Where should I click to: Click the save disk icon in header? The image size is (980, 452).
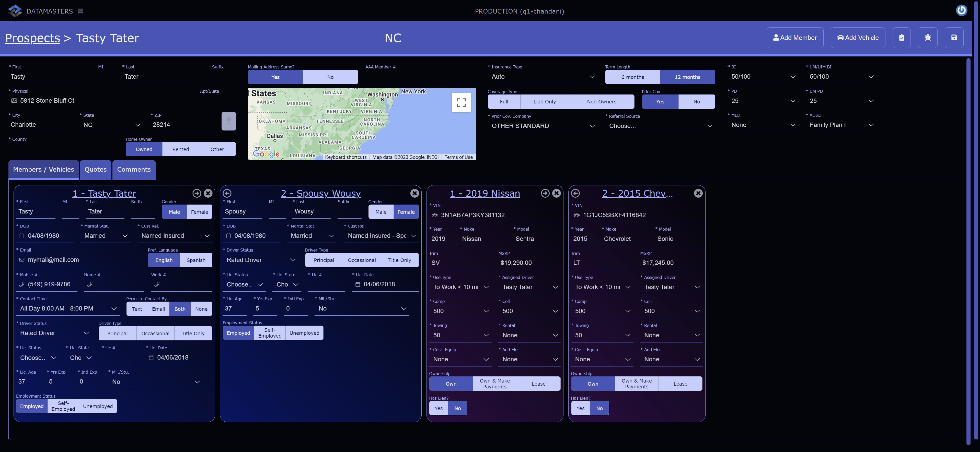pyautogui.click(x=954, y=38)
